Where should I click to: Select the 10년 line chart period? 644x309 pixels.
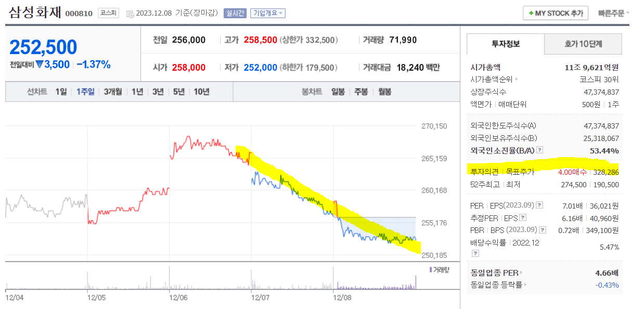(x=202, y=92)
